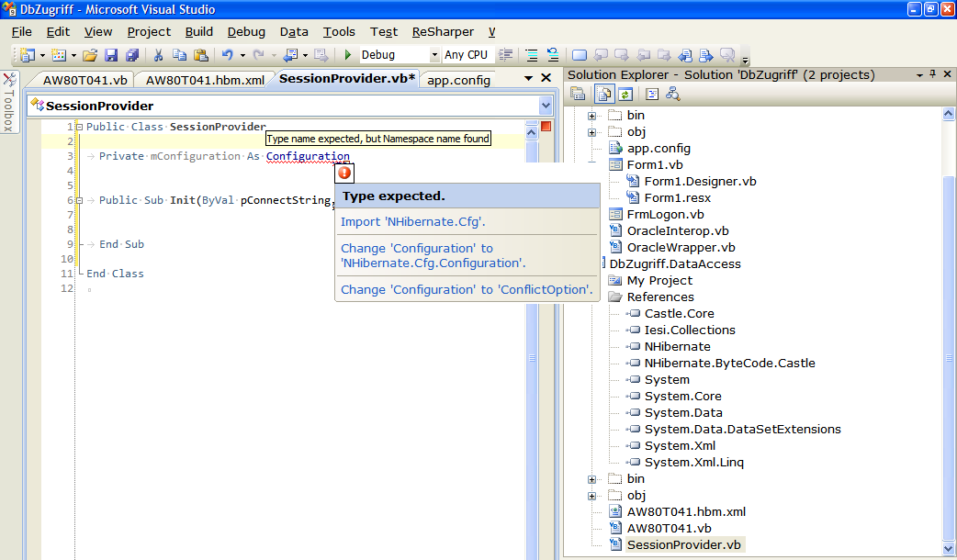Toggle auto-hide pin on Solution Explorer
This screenshot has width=957, height=560.
(932, 74)
